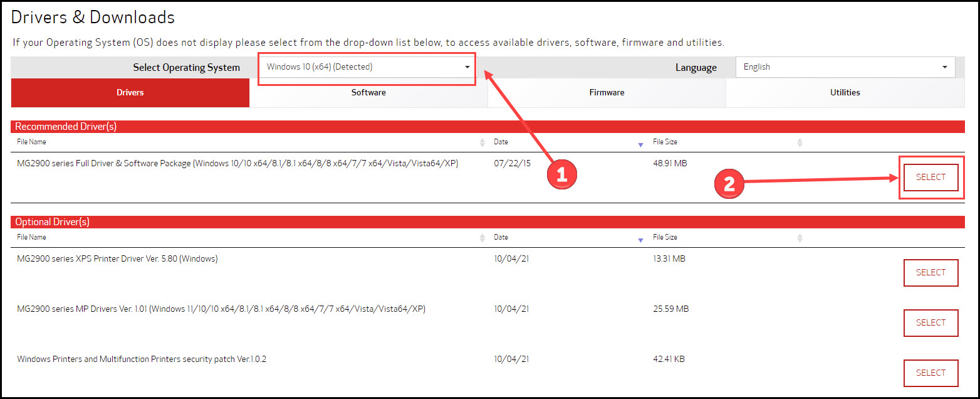Open the Select Operating System dropdown

tap(368, 67)
